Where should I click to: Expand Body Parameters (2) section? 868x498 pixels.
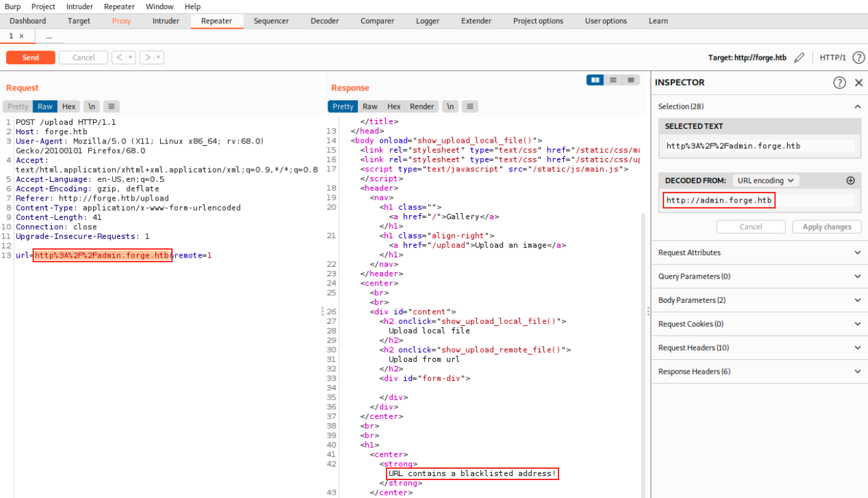759,300
